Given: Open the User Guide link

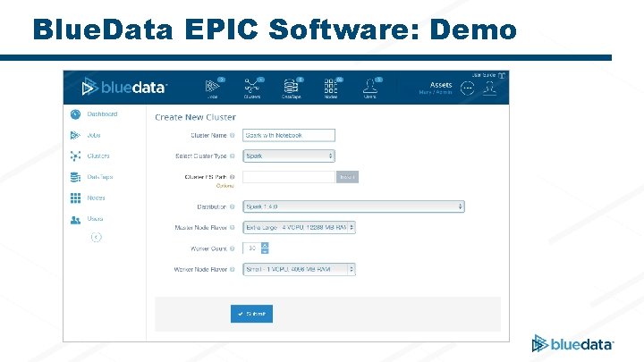Looking at the screenshot, I should 488,75.
